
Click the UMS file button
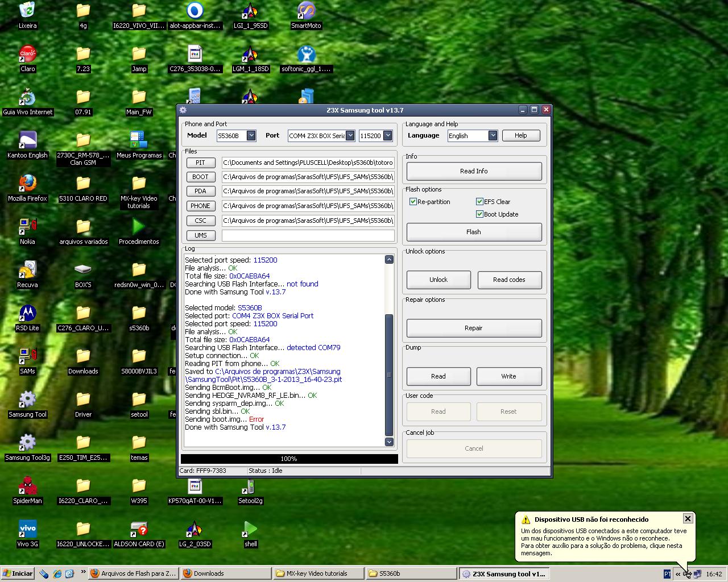click(200, 235)
